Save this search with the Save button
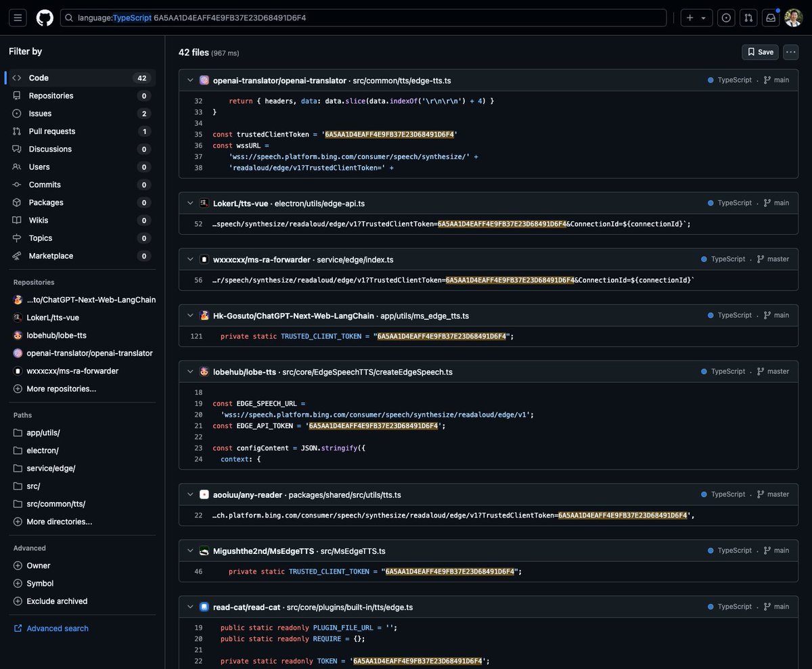Image resolution: width=812 pixels, height=669 pixels. 761,52
